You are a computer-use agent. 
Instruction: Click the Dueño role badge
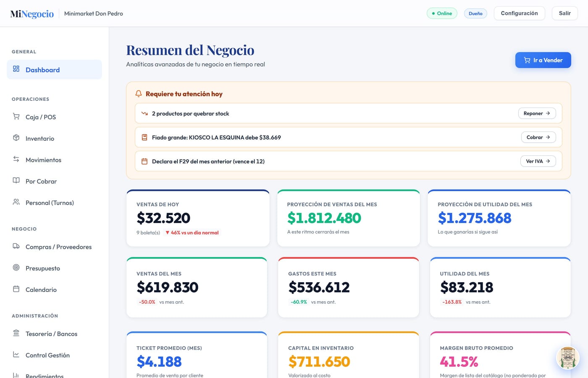click(475, 13)
